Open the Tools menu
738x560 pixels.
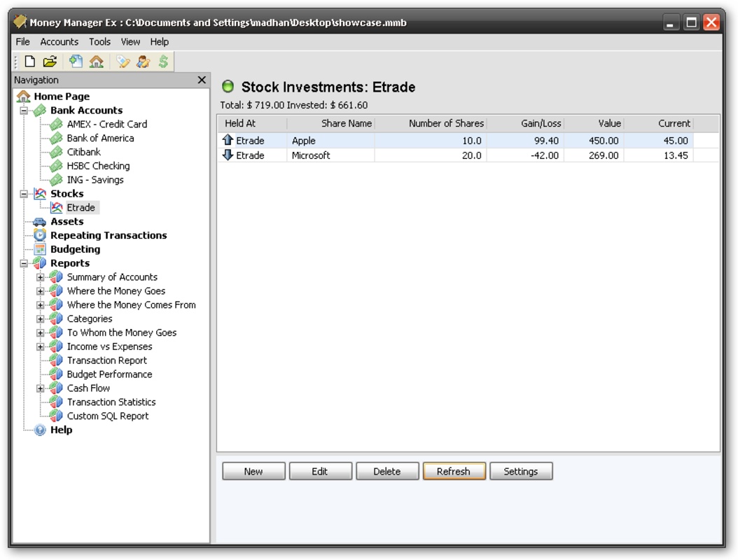[x=99, y=42]
